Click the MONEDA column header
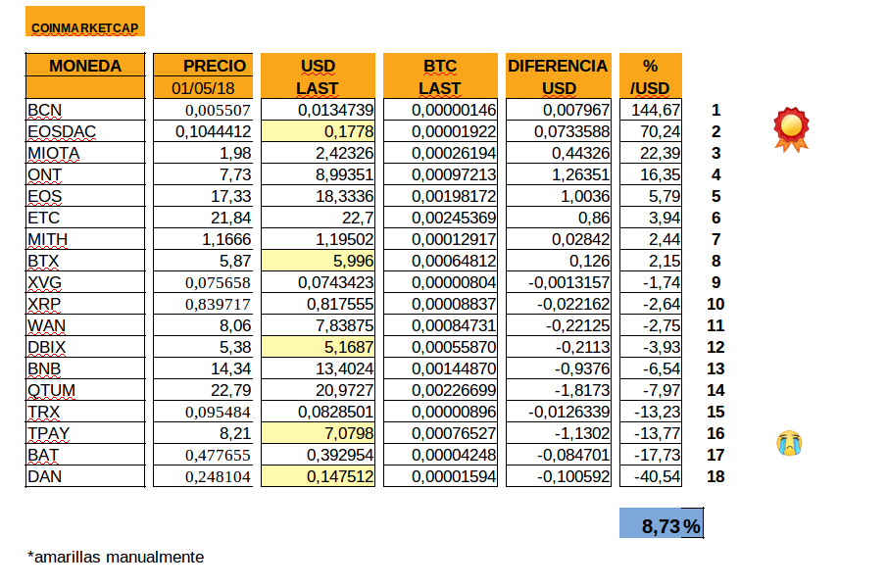This screenshot has width=888, height=588. coord(85,66)
